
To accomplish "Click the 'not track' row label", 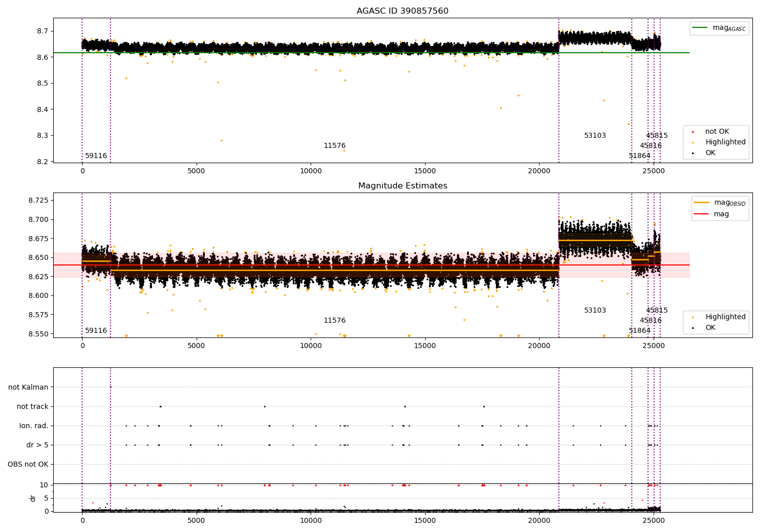I will click(x=32, y=407).
